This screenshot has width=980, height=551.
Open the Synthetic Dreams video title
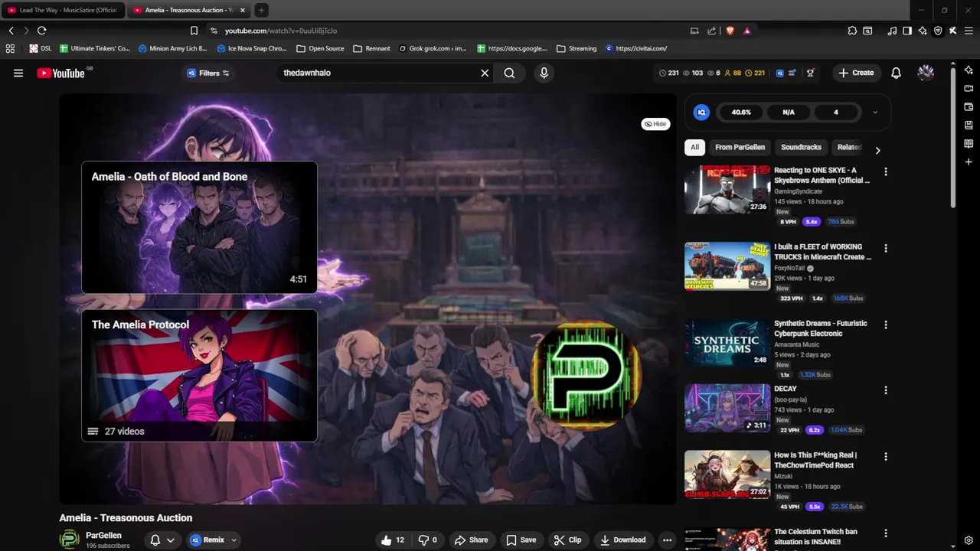pos(820,328)
